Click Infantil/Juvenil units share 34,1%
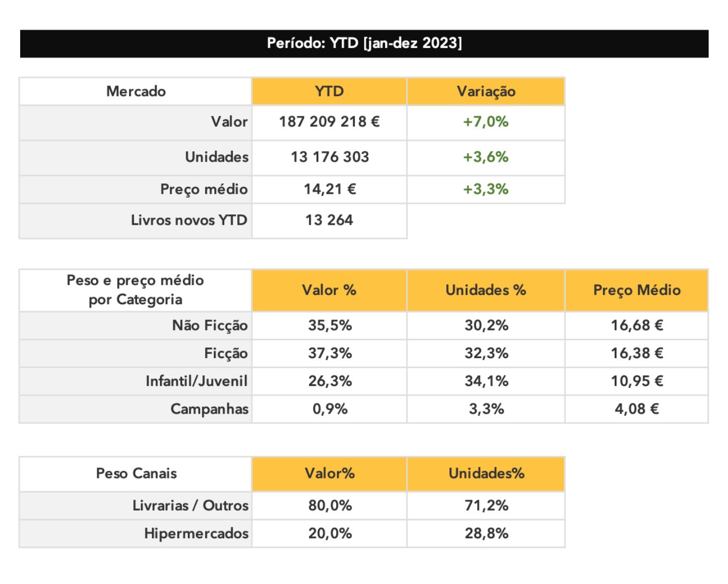 tap(486, 381)
